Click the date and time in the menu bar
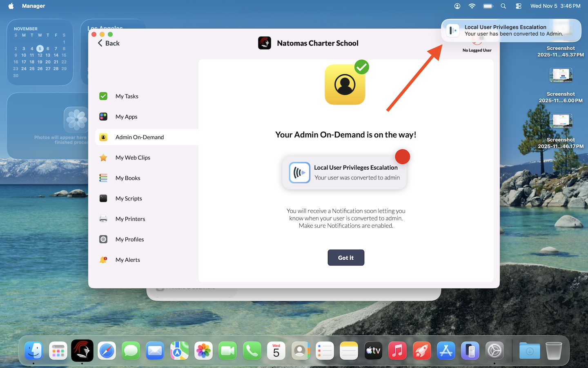This screenshot has height=368, width=588. 555,6
